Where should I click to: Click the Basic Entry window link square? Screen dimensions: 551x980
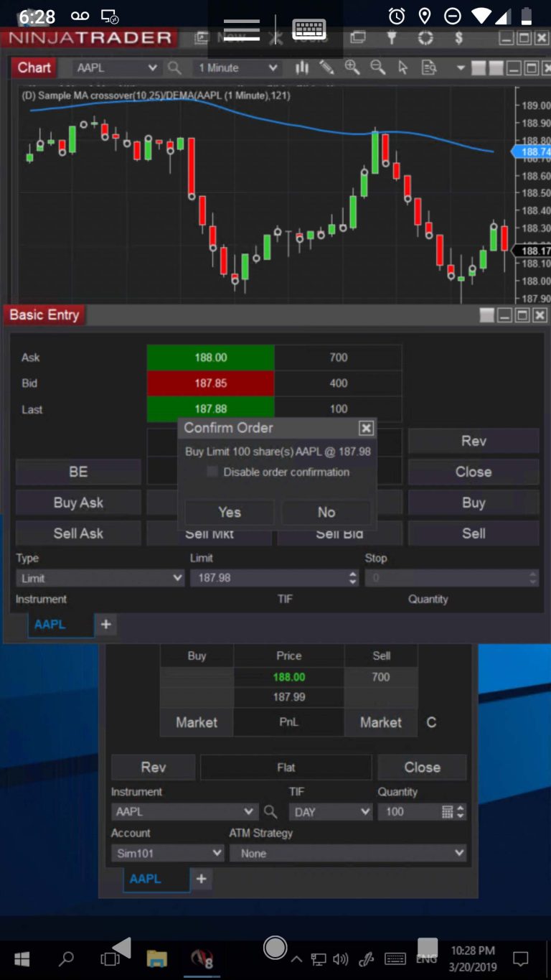pyautogui.click(x=487, y=315)
